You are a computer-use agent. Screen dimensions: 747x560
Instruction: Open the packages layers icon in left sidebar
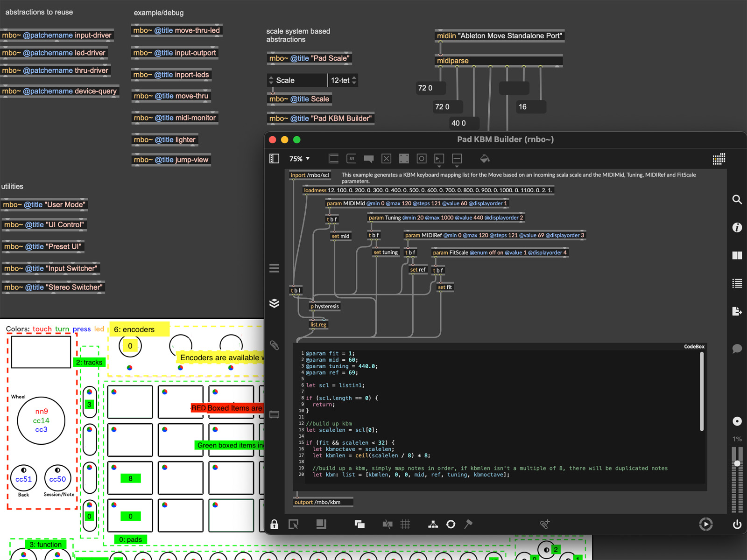click(275, 303)
